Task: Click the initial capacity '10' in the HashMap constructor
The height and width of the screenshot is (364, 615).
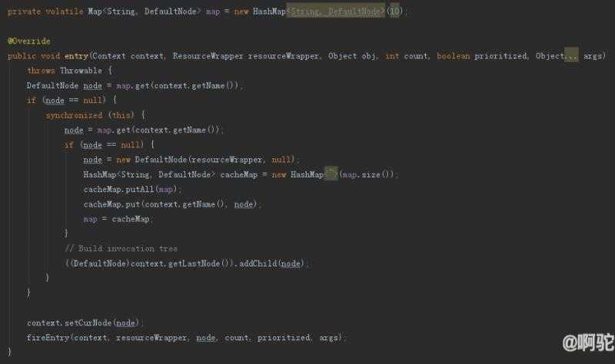Action: (394, 12)
